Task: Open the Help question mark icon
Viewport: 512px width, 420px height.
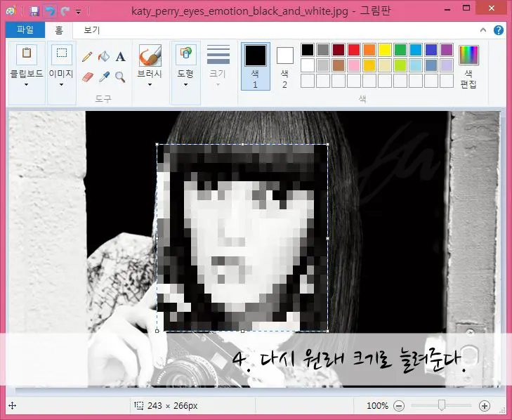Action: click(x=499, y=30)
